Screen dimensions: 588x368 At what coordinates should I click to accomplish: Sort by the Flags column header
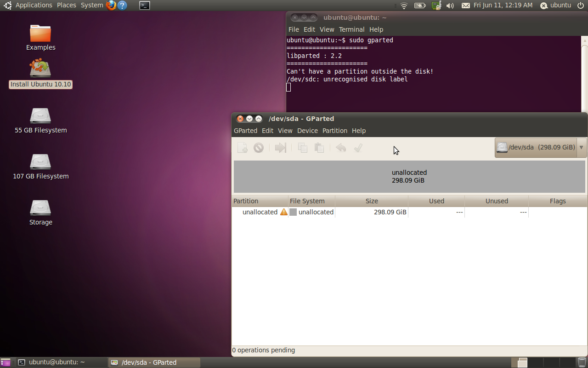coord(558,201)
